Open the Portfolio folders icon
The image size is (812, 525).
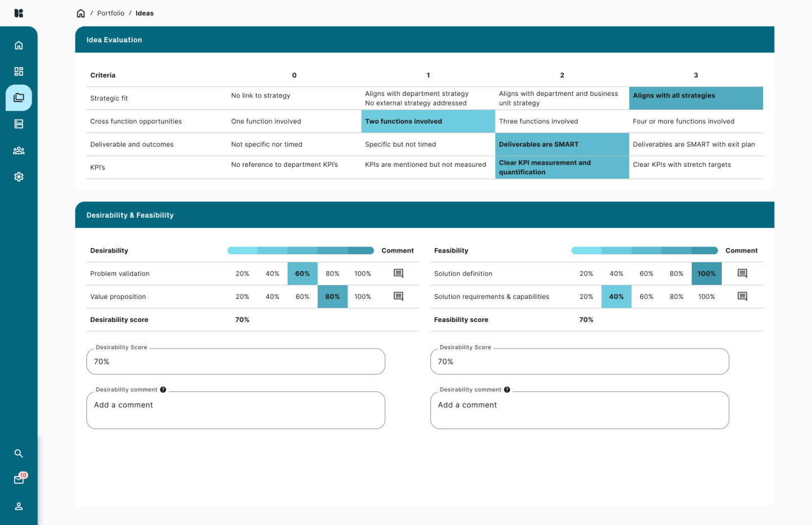[19, 98]
